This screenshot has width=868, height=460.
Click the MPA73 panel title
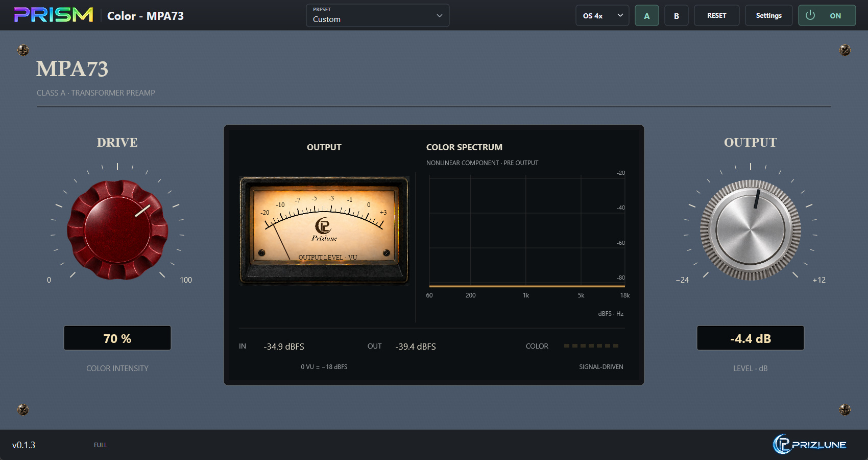(72, 69)
